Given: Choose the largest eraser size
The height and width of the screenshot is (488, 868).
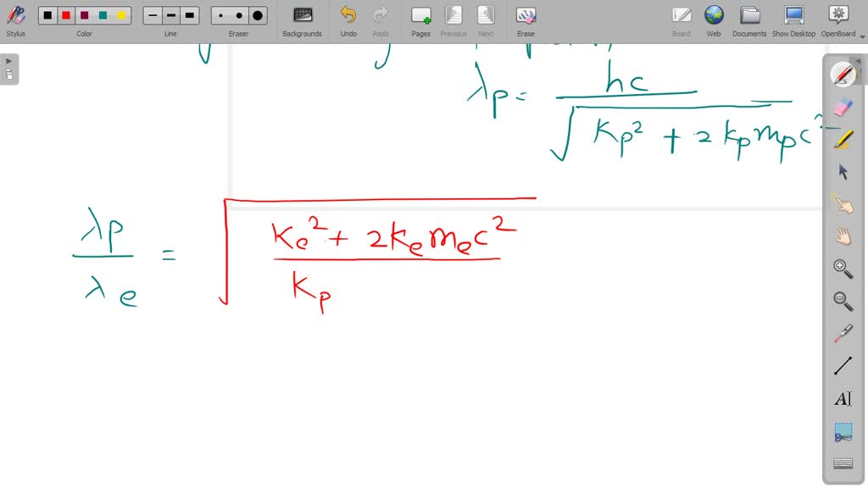Looking at the screenshot, I should point(258,15).
